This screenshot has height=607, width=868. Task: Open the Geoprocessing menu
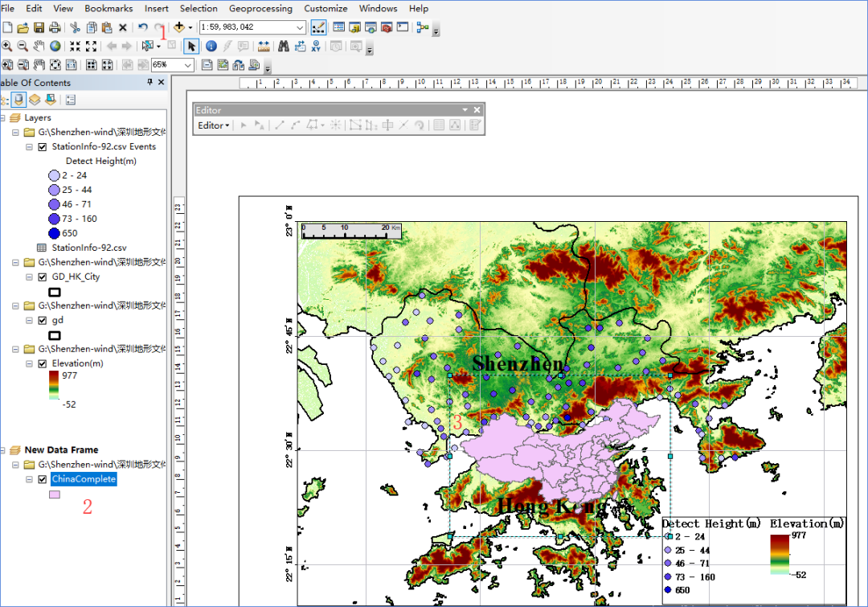(260, 8)
